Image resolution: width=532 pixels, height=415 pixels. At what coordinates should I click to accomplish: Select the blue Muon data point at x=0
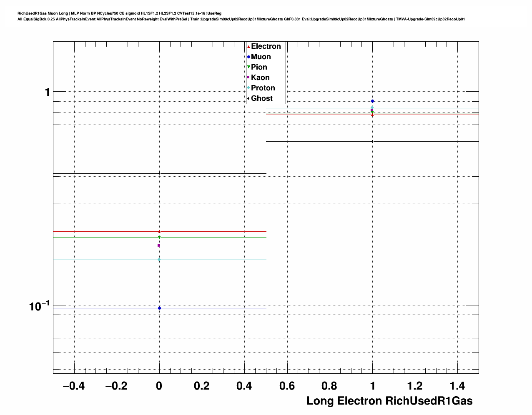(x=159, y=308)
